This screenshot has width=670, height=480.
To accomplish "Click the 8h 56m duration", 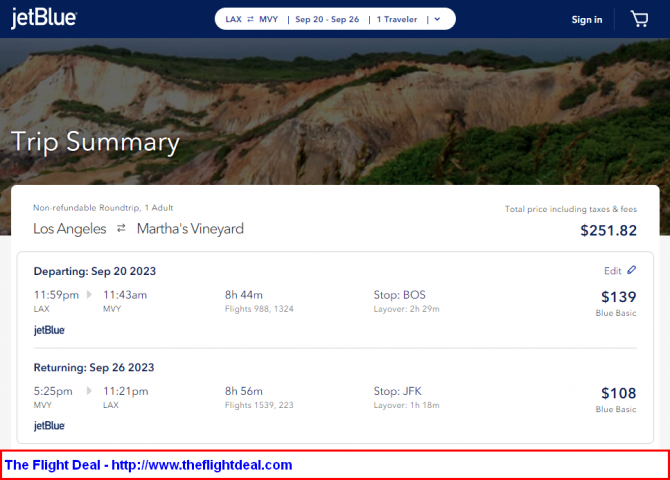I will pyautogui.click(x=244, y=391).
